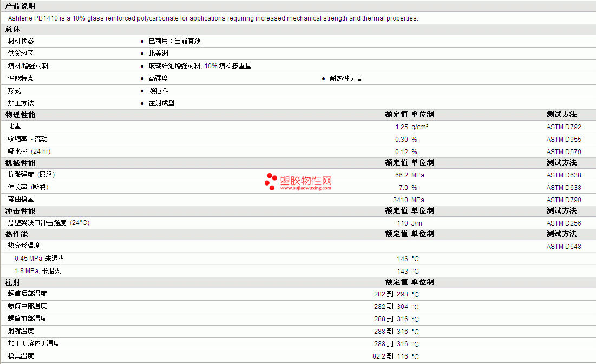596x364 pixels.
Task: Click the 材料状态 row label
Action: [x=21, y=41]
